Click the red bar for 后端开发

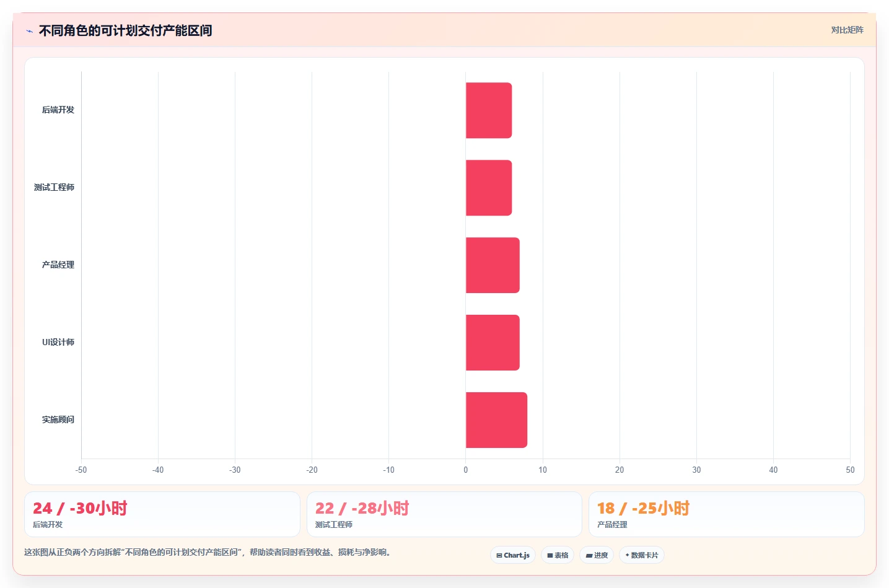[x=489, y=110]
